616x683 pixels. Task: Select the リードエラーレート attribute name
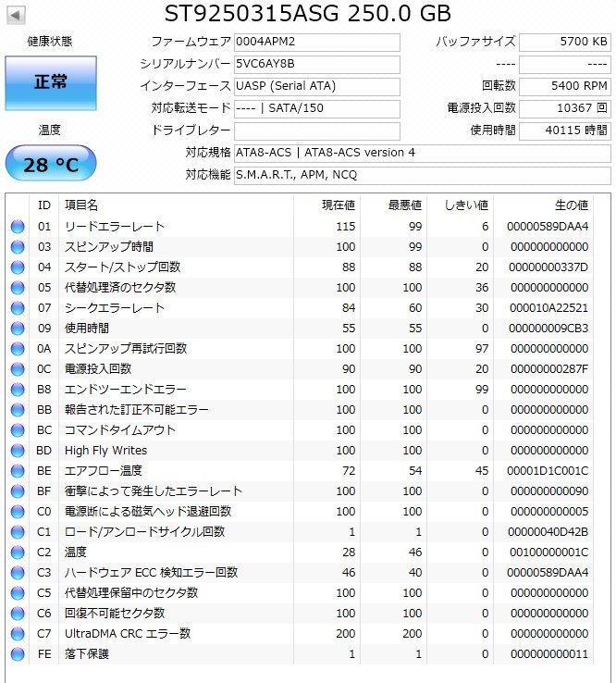115,227
